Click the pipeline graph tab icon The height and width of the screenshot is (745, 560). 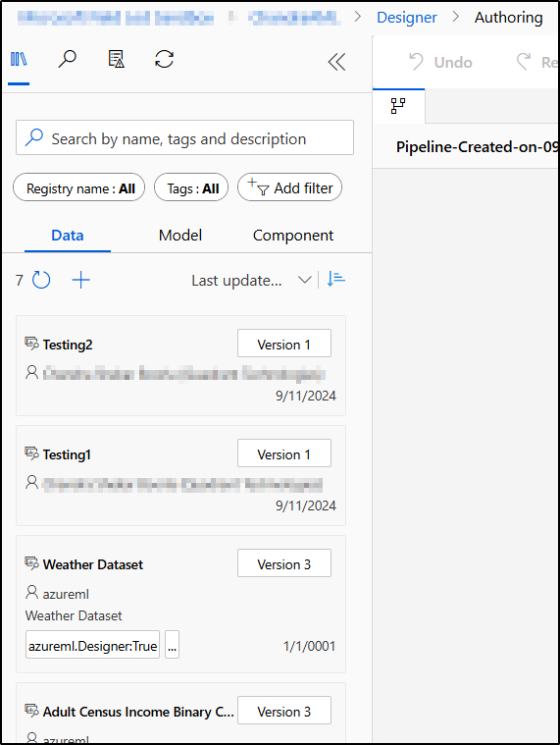(398, 105)
